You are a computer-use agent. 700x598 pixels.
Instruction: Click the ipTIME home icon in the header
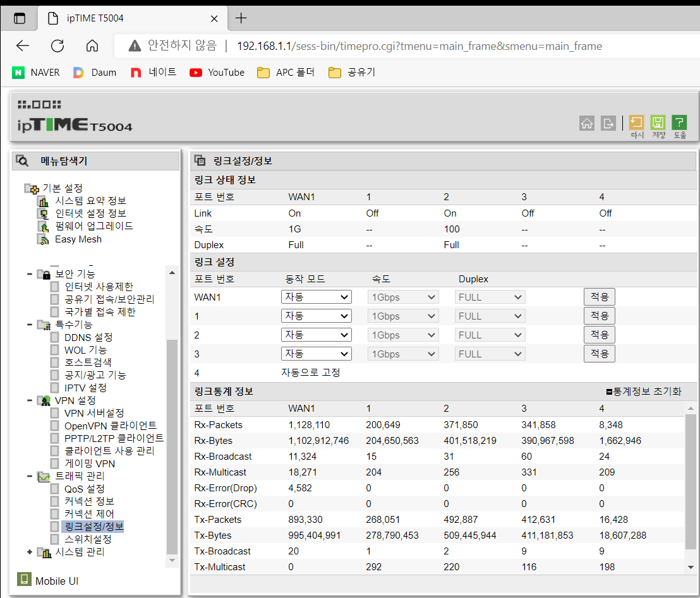pos(587,123)
